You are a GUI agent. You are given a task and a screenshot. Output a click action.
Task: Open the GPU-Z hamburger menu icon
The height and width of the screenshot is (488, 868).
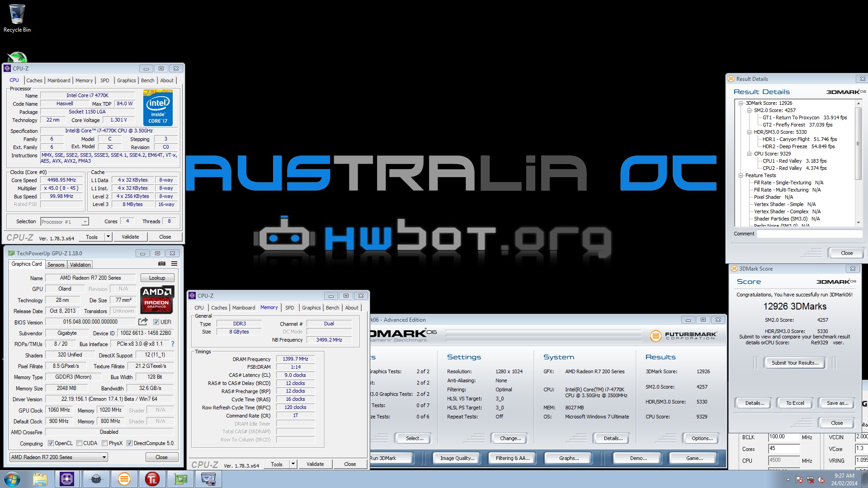coord(174,264)
